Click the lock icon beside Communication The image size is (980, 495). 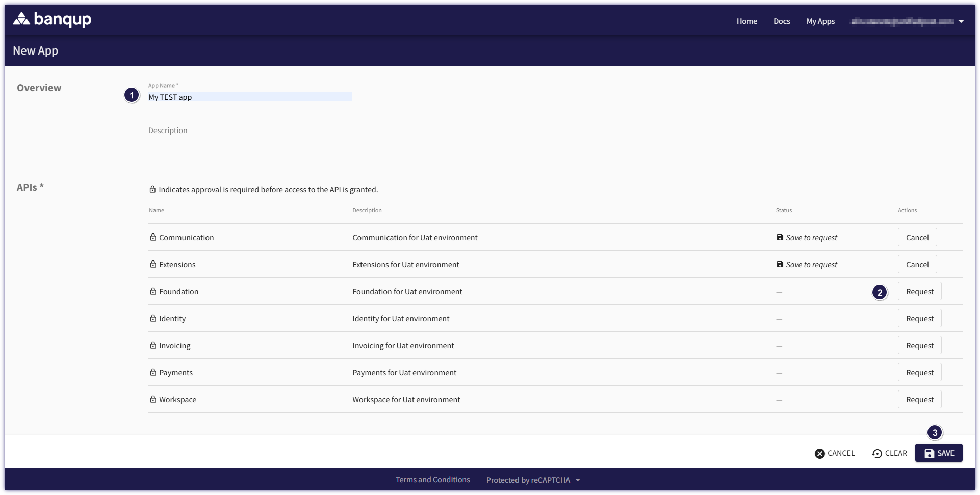tap(153, 237)
